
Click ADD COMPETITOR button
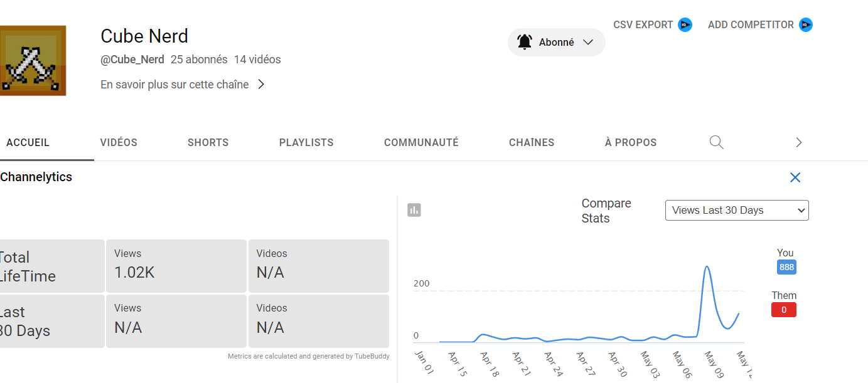[x=751, y=25]
